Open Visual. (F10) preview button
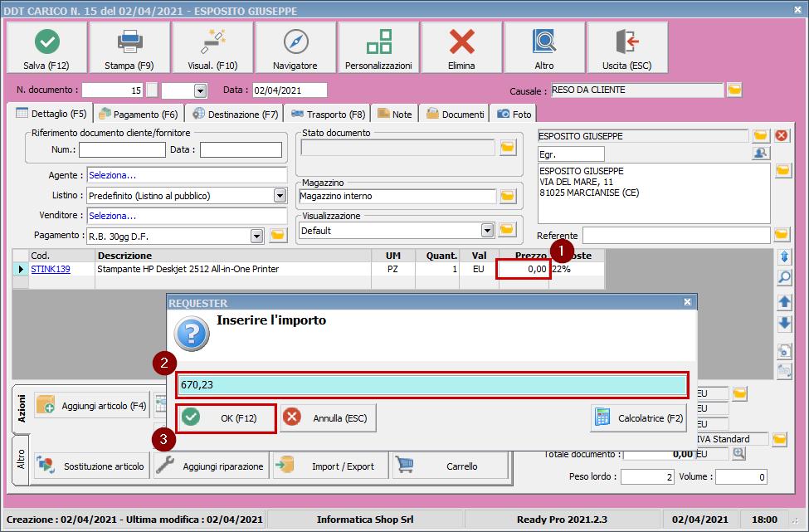This screenshot has height=532, width=809. click(x=212, y=47)
